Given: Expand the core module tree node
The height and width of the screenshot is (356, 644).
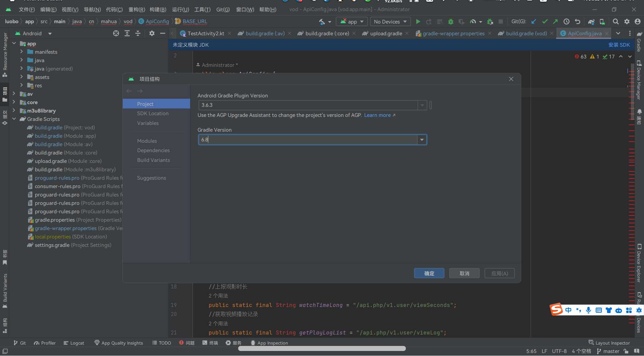Looking at the screenshot, I should [14, 102].
